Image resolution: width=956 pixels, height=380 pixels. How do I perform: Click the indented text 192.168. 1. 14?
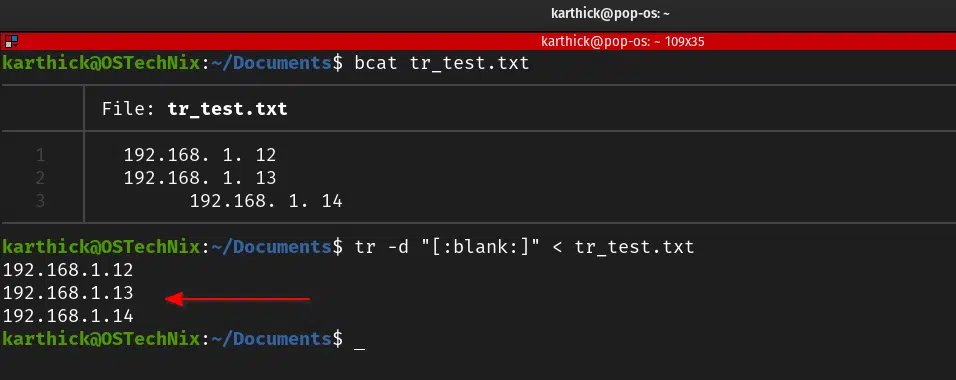[x=266, y=201]
